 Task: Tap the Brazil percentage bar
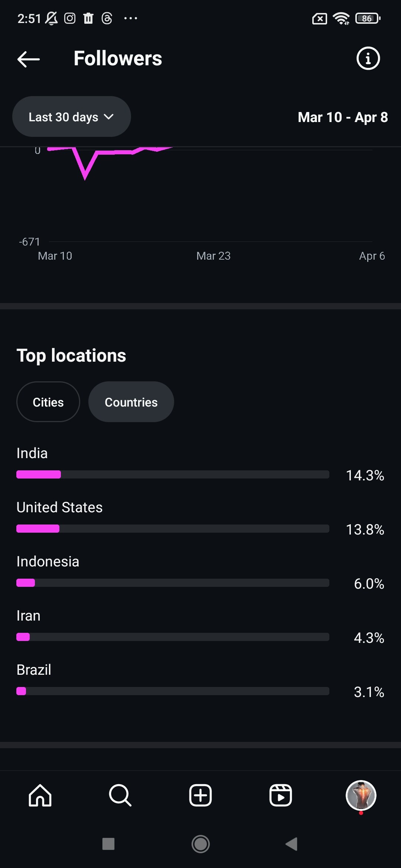[173, 691]
